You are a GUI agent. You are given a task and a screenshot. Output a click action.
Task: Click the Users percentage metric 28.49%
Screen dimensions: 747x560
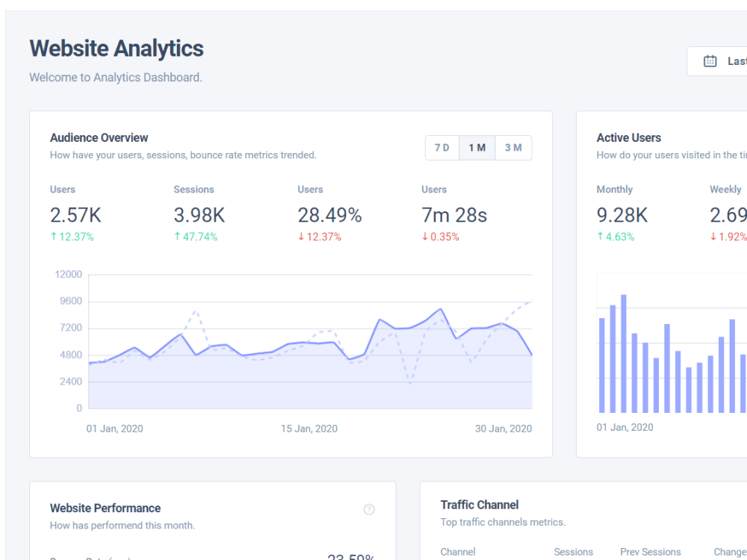click(329, 215)
